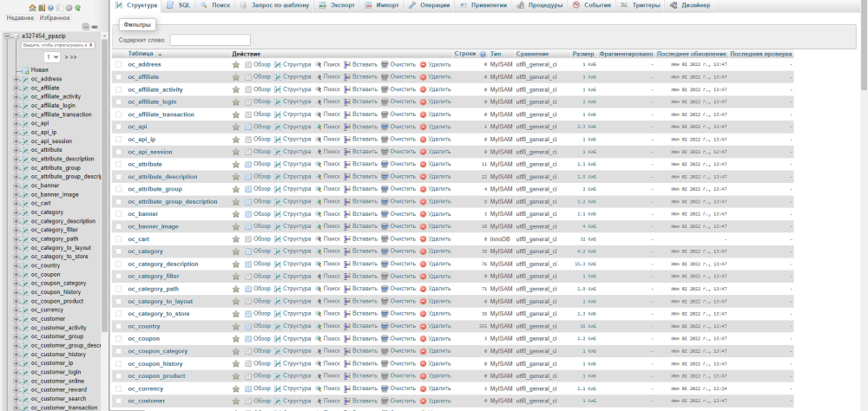
Task: Click the red Удалить icon for oc_affiliate
Action: [423, 77]
